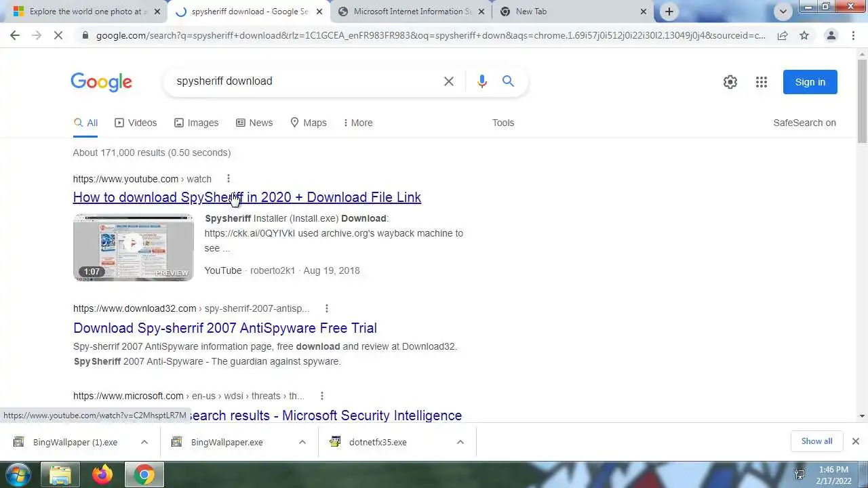Open options for the YouTube result
The width and height of the screenshot is (868, 488).
tap(229, 179)
